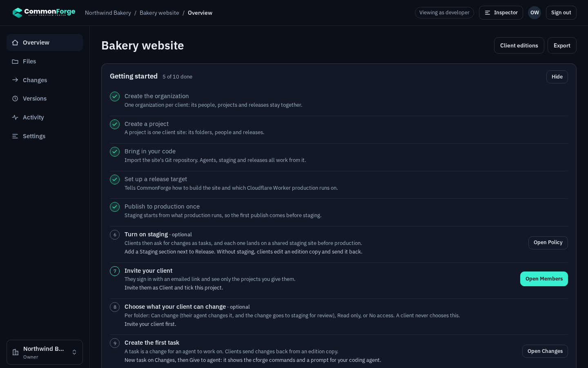This screenshot has width=588, height=368.
Task: Go to Changes in the sidebar
Action: (x=45, y=80)
